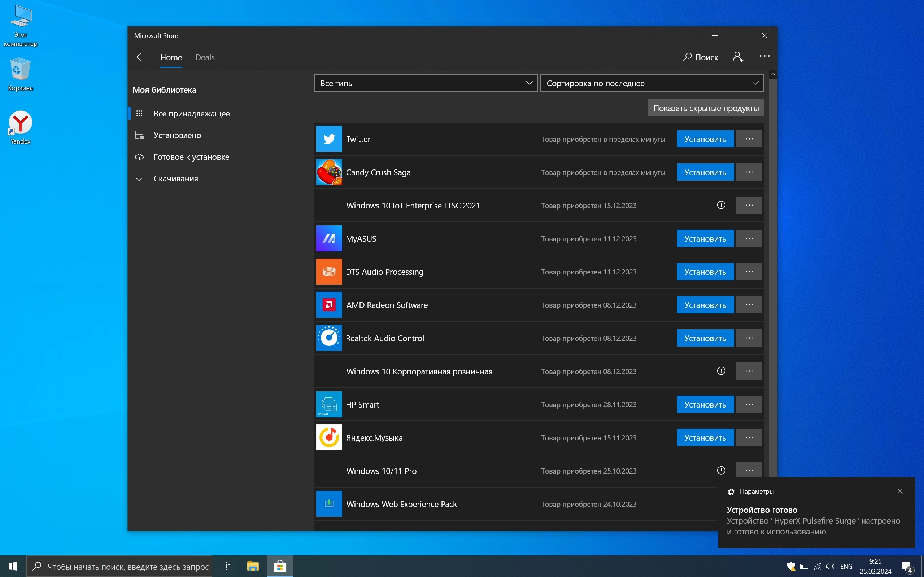
Task: Open more options for DTS Audio Processing
Action: [749, 272]
